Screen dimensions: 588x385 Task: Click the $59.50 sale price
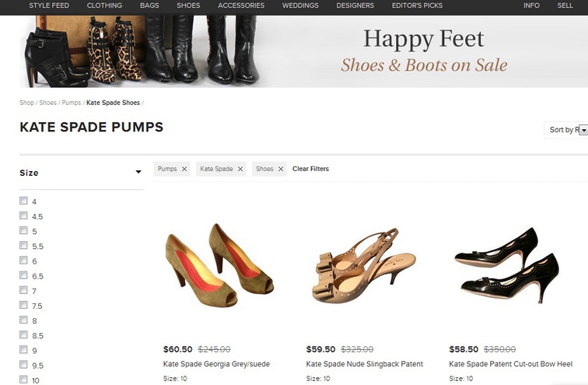click(x=320, y=349)
